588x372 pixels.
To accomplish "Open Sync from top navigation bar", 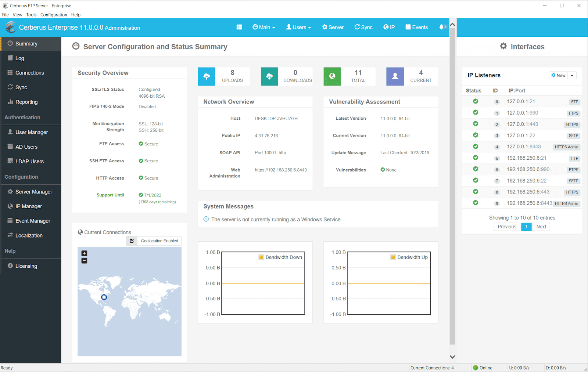I will pyautogui.click(x=363, y=27).
